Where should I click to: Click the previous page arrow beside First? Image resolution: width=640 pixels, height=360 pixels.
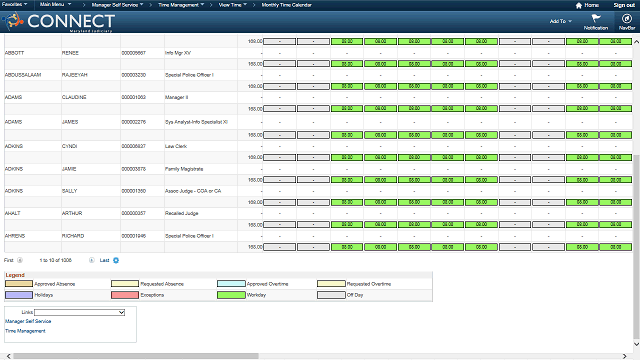20,260
